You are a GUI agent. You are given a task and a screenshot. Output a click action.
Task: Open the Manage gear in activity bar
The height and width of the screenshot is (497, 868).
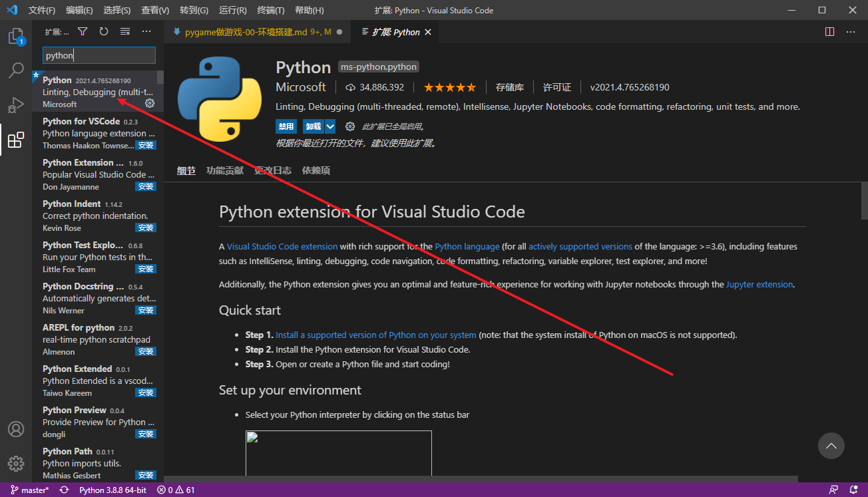(16, 464)
